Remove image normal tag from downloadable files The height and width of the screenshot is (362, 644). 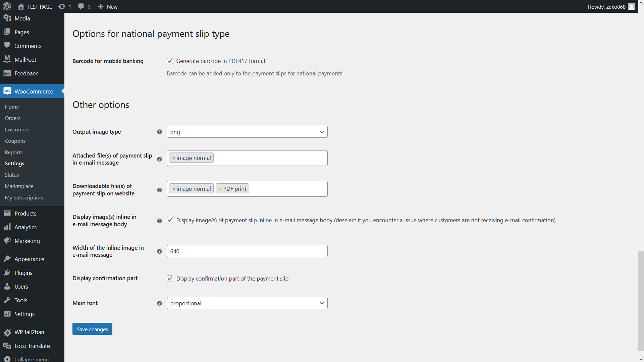point(174,189)
